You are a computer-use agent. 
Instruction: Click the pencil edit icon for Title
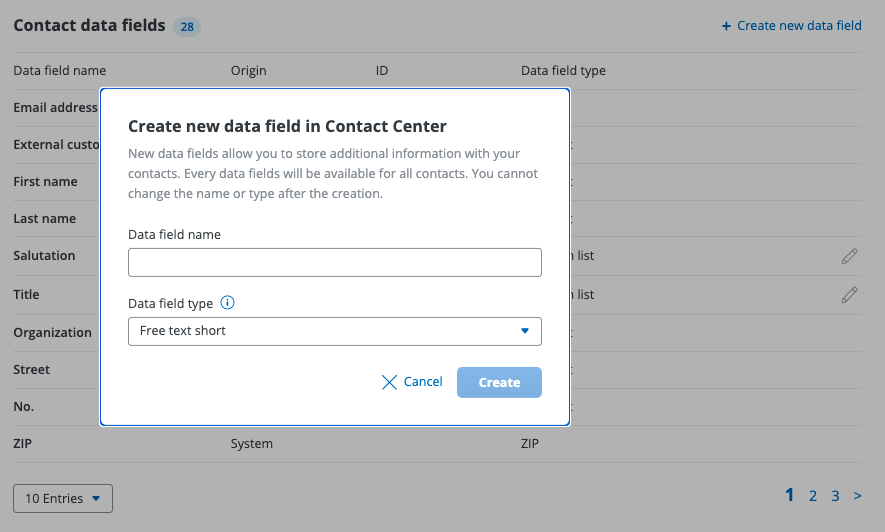pyautogui.click(x=850, y=294)
